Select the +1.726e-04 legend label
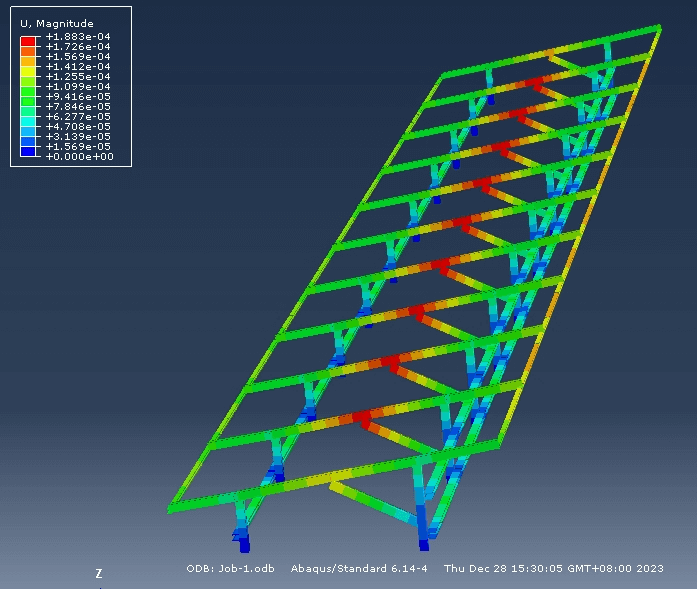 (78, 47)
